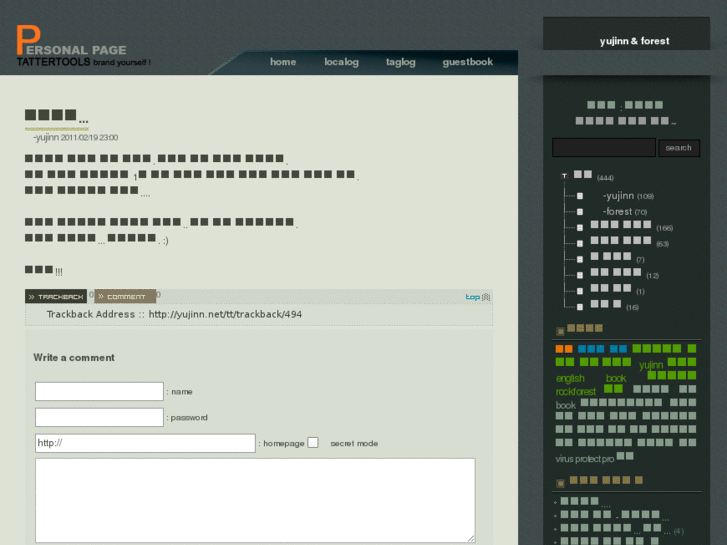This screenshot has width=727, height=545.
Task: Open the yujinn & forest blog title
Action: pos(634,41)
